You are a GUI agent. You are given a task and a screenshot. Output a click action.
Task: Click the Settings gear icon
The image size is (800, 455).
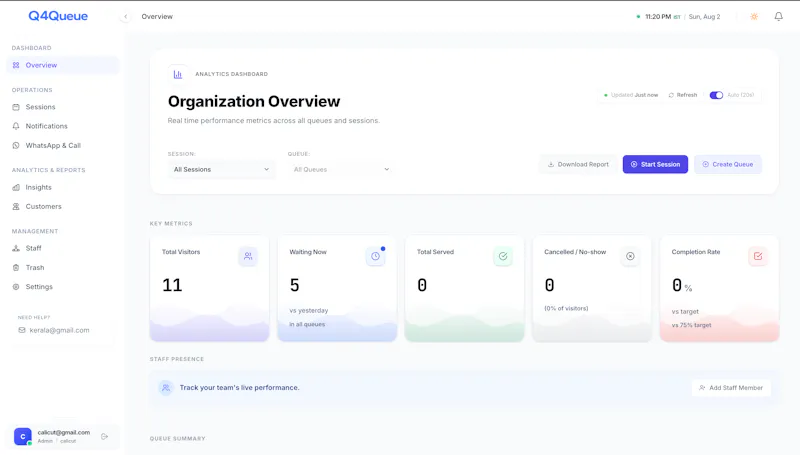point(16,287)
